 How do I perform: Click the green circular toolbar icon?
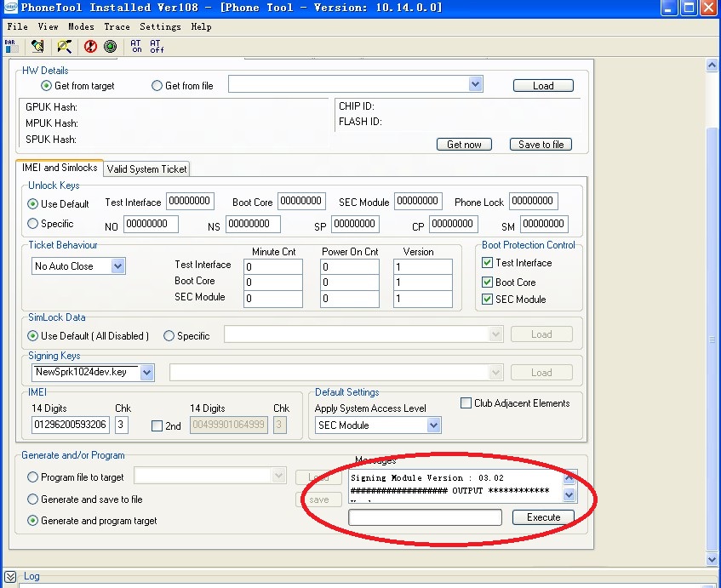[x=110, y=47]
